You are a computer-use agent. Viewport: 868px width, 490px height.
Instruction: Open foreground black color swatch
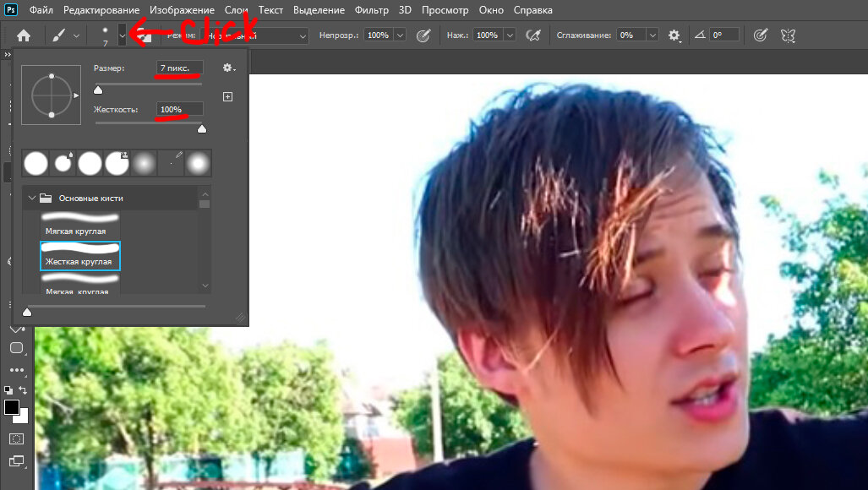[x=11, y=407]
